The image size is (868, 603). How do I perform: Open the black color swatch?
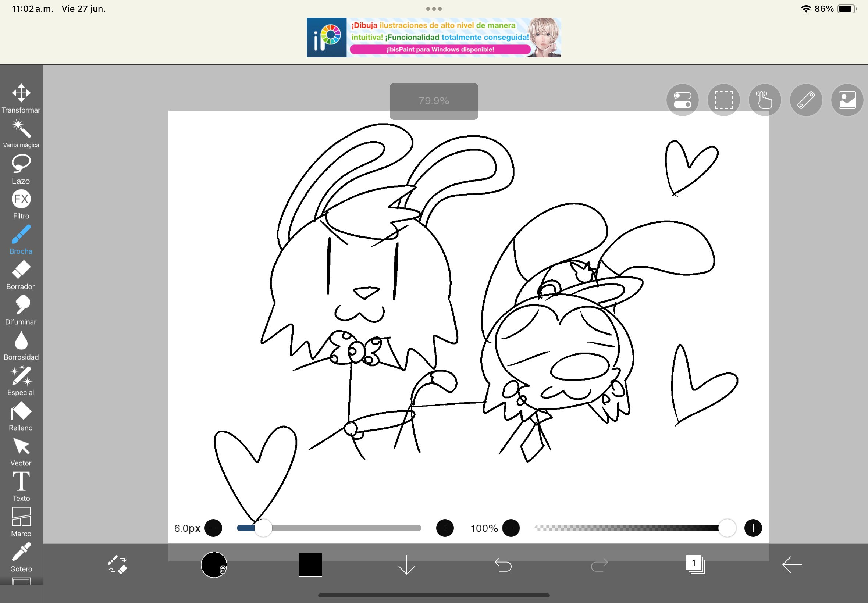[x=310, y=565]
